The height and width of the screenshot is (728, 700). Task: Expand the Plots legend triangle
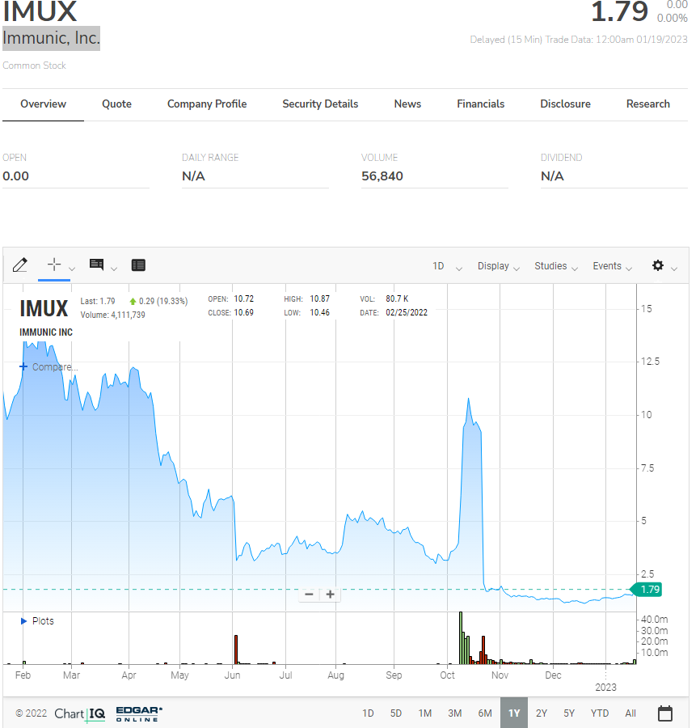tap(23, 620)
